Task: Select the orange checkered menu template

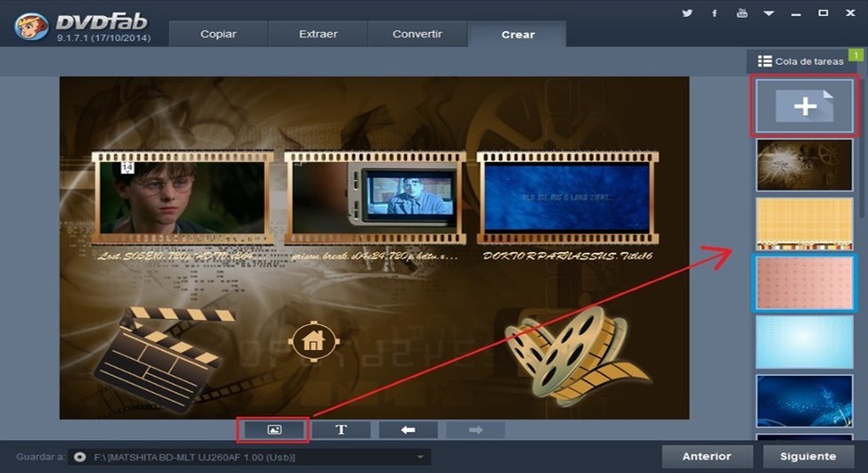Action: [804, 224]
